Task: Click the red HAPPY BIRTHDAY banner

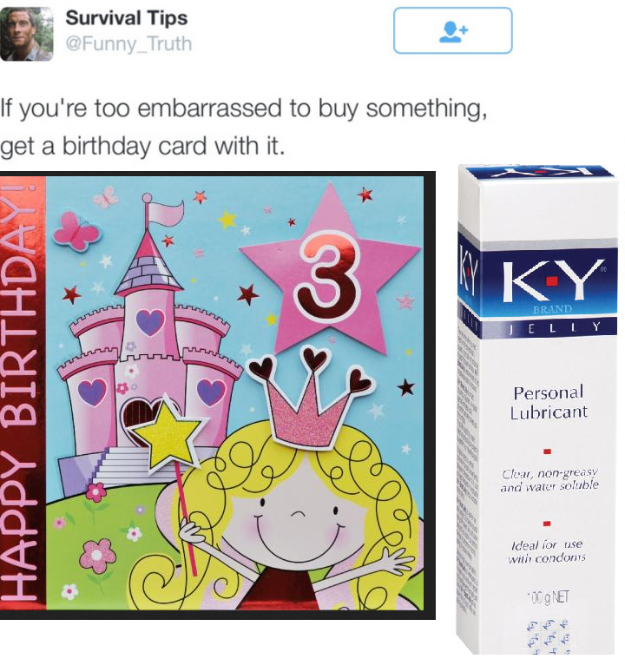Action: pyautogui.click(x=23, y=392)
